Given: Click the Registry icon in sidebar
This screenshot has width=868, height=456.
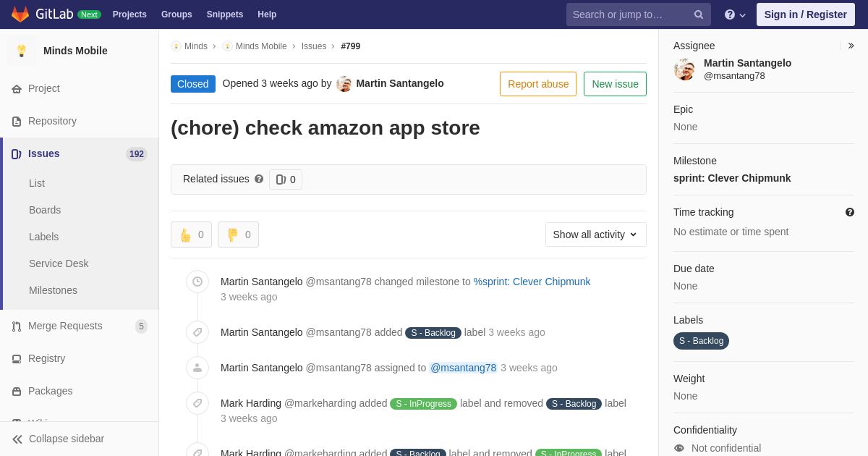Looking at the screenshot, I should tap(17, 359).
